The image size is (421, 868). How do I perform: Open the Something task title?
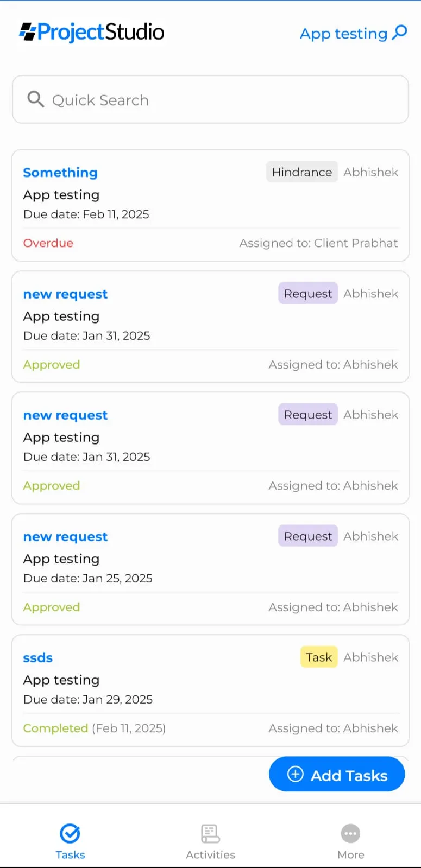point(60,173)
